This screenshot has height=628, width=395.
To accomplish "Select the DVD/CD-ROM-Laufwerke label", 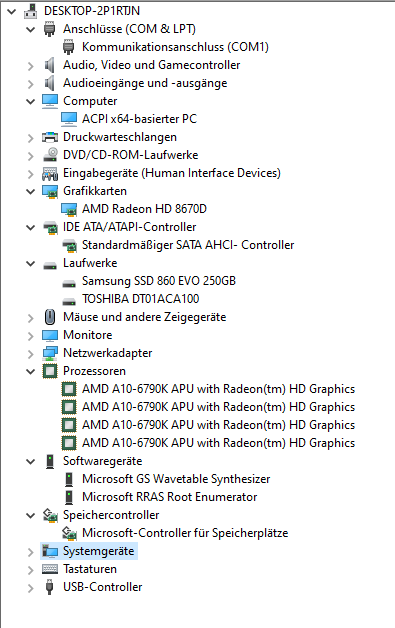I will point(131,155).
